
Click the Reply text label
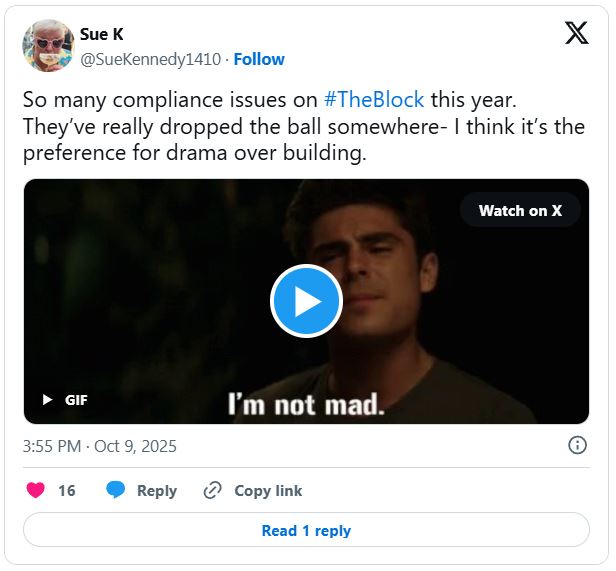click(x=157, y=490)
